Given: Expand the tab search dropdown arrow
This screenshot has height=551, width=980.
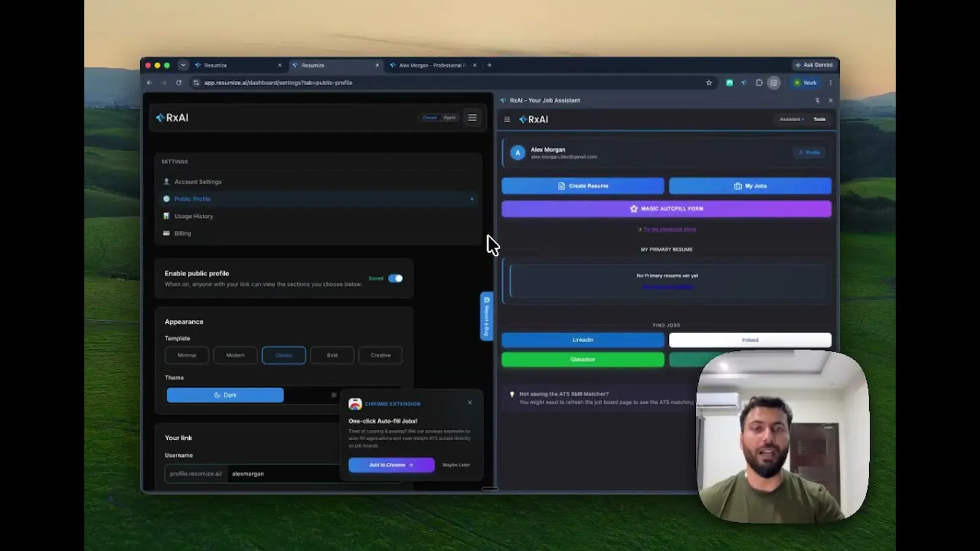Looking at the screenshot, I should coord(183,65).
